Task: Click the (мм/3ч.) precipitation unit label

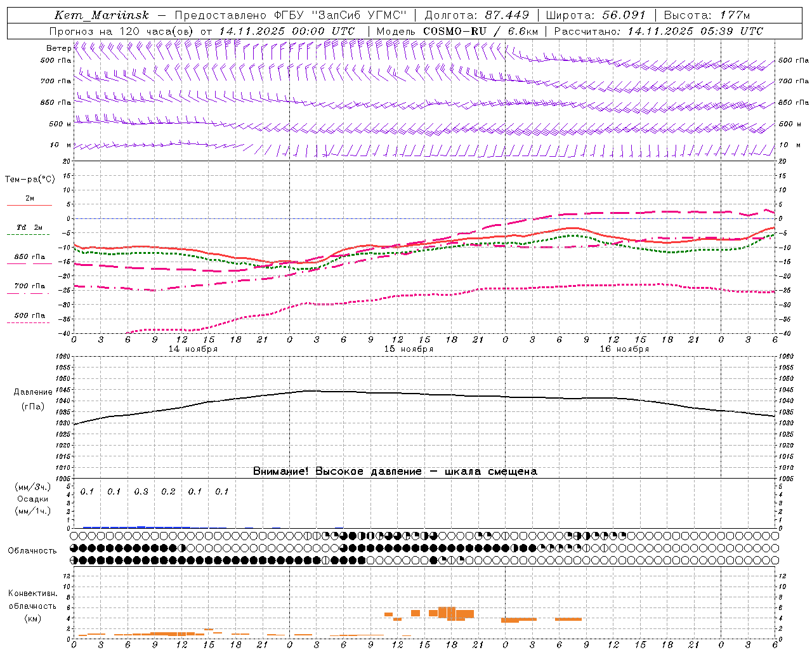Action: coord(32,487)
